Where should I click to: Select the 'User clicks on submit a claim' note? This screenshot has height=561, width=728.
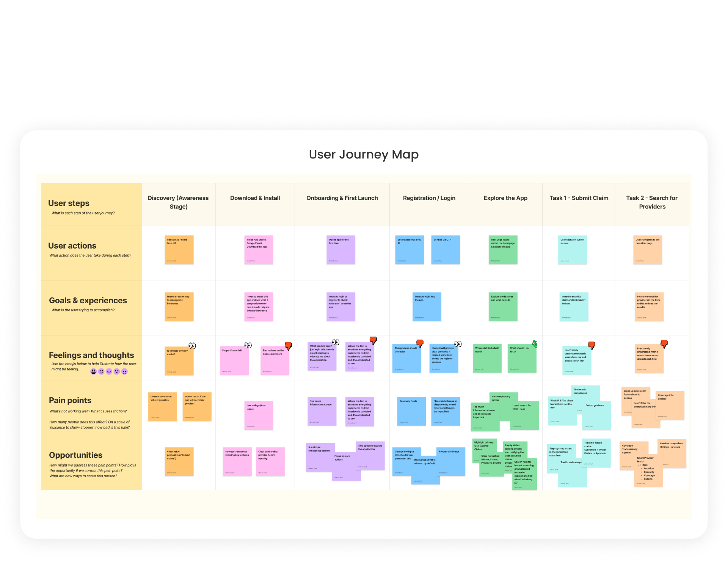pyautogui.click(x=573, y=250)
